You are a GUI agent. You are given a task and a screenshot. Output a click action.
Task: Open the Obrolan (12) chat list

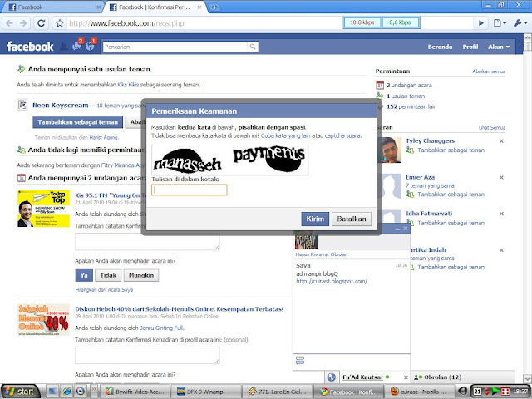click(x=463, y=377)
